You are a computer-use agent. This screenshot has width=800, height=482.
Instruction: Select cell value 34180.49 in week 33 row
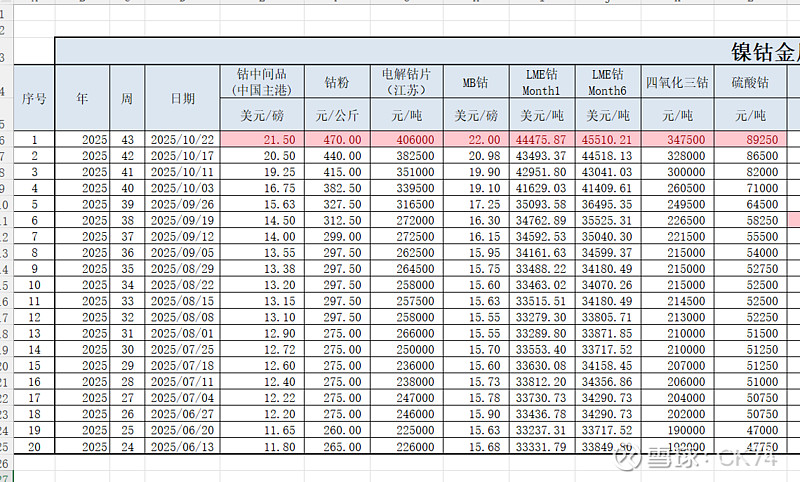[x=608, y=301]
